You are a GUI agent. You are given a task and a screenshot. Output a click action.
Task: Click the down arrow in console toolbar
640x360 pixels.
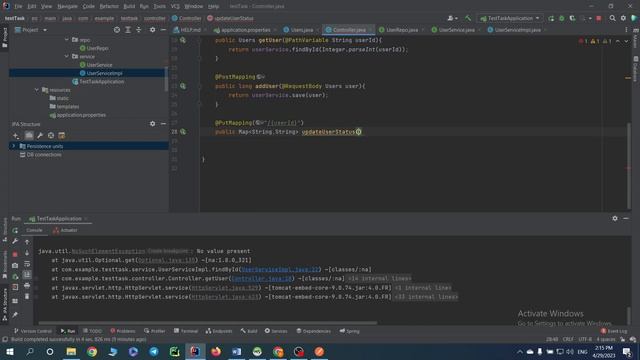pos(27,253)
